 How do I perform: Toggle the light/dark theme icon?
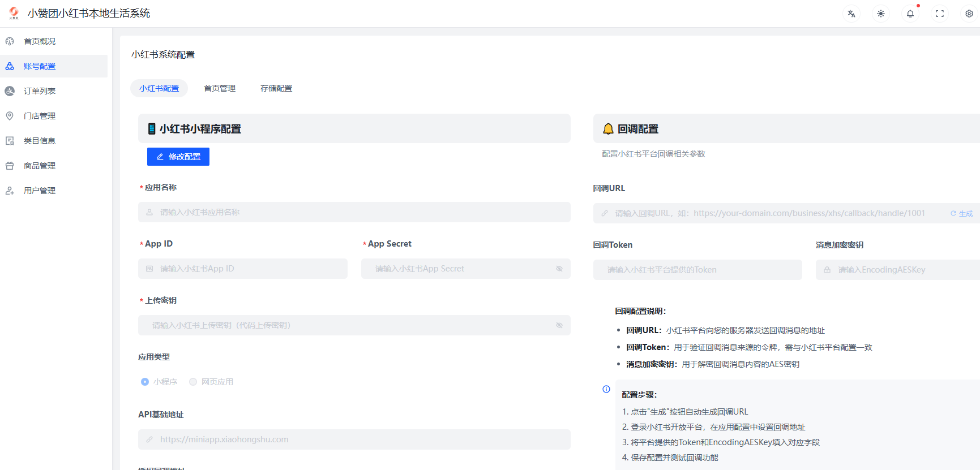coord(881,14)
